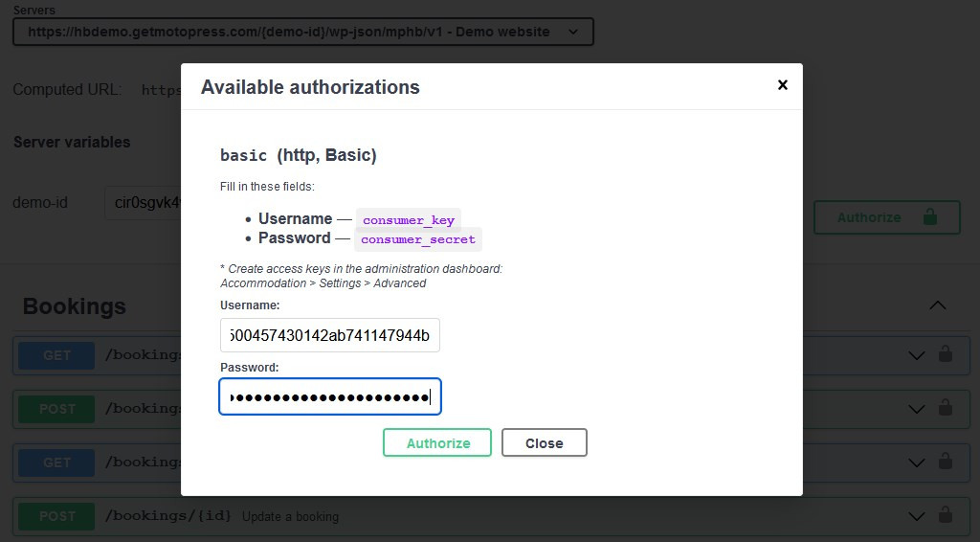Close the authorizations dialog with the X icon

[x=782, y=85]
